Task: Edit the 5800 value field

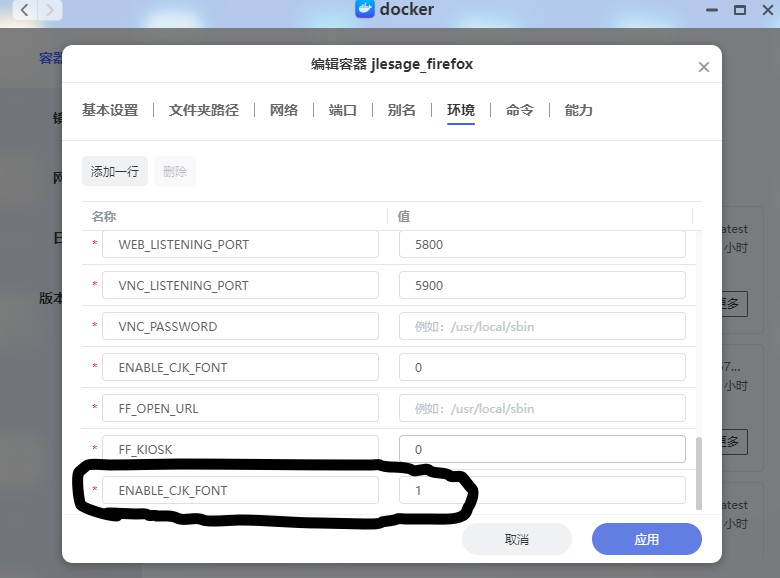Action: click(x=542, y=244)
